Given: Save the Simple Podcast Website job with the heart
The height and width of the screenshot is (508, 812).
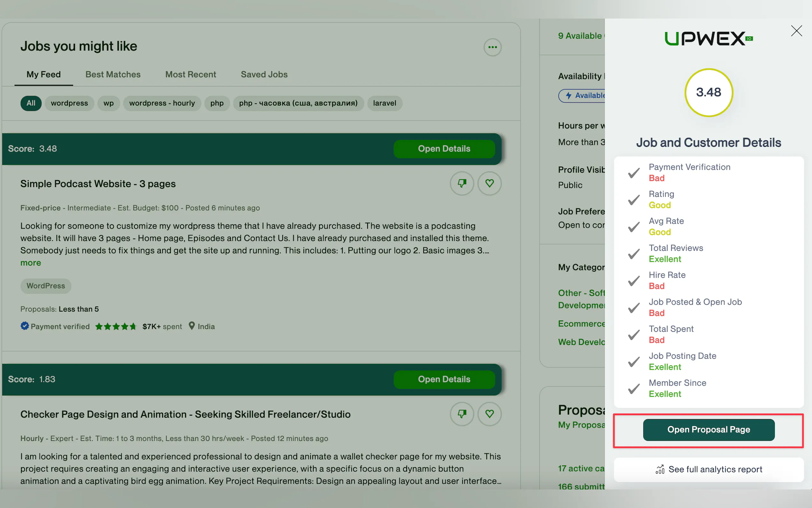Looking at the screenshot, I should click(489, 183).
